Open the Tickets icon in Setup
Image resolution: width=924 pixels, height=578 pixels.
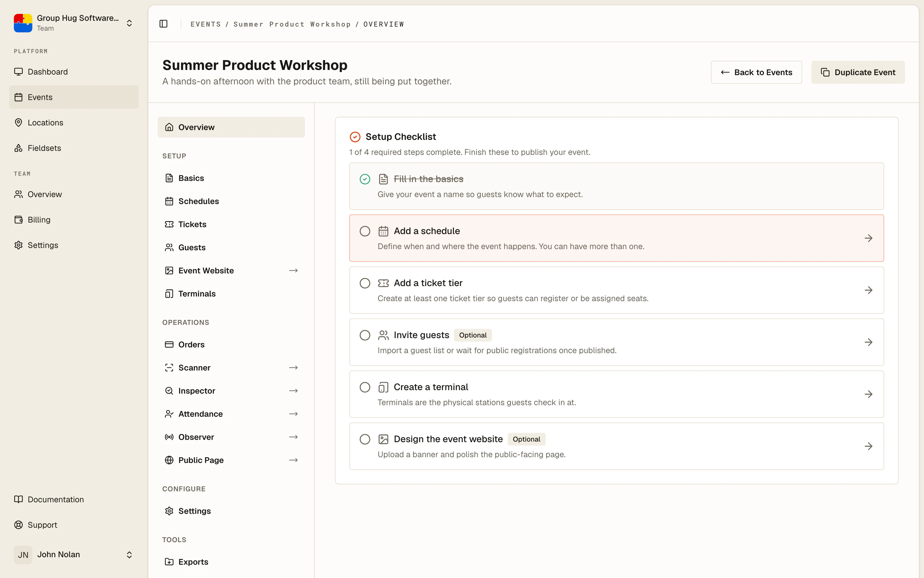click(169, 224)
